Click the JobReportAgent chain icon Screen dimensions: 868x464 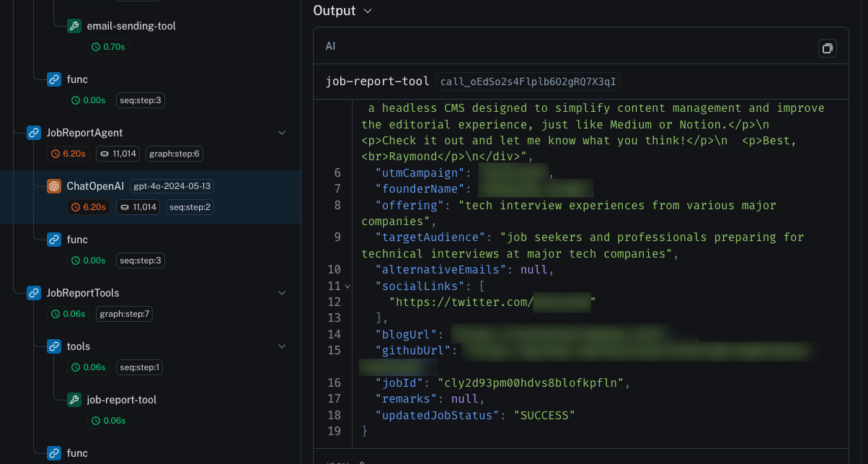coord(34,133)
